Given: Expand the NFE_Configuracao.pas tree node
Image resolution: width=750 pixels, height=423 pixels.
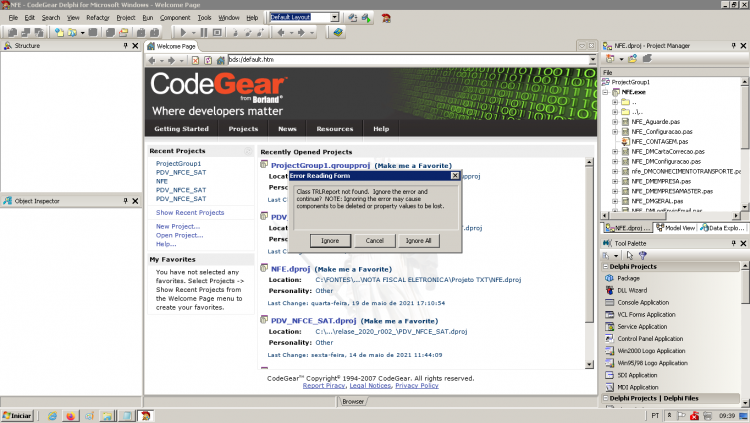Looking at the screenshot, I should [x=615, y=132].
